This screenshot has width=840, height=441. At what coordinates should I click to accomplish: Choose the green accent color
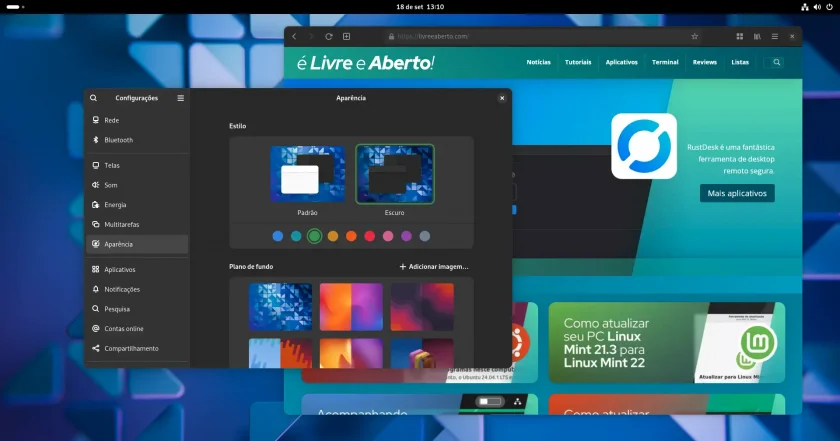pos(314,236)
